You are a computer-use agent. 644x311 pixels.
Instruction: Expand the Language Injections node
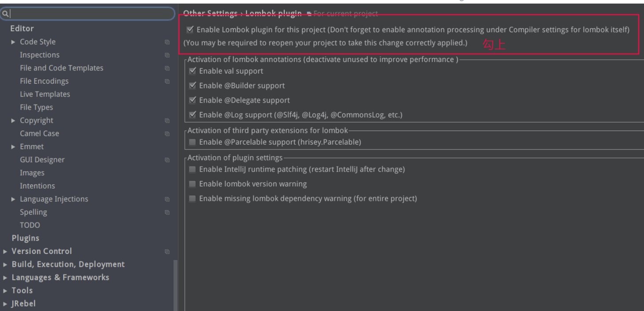[x=13, y=199]
